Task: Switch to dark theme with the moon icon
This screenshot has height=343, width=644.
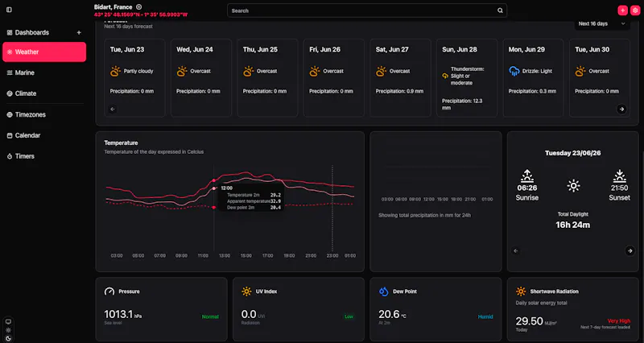Action: coord(8,338)
